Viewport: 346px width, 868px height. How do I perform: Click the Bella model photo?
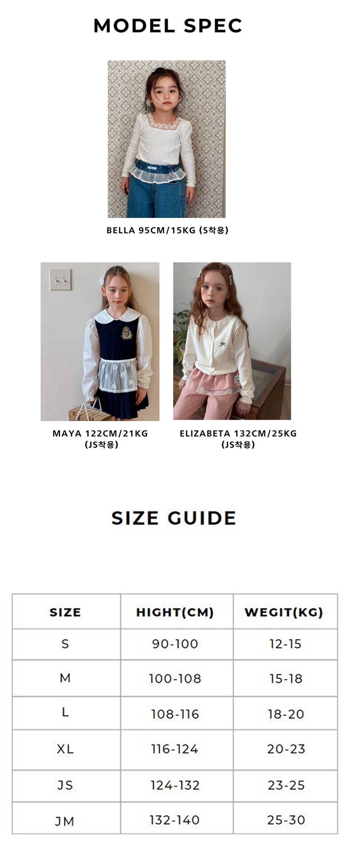pos(166,139)
